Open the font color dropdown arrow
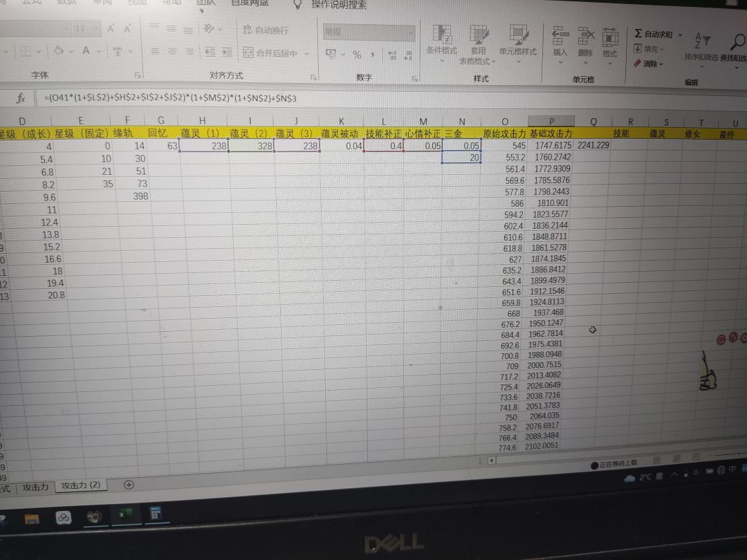 (99, 51)
